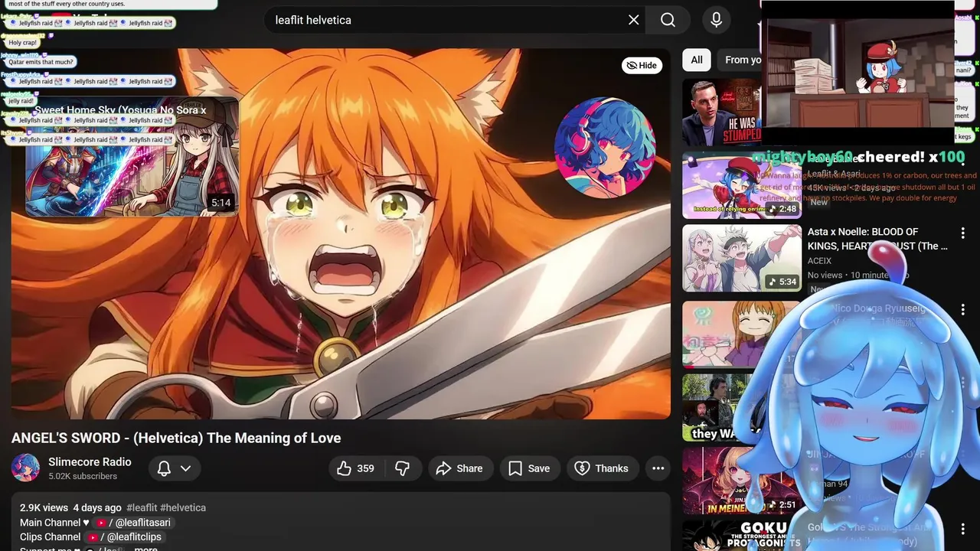
Task: Click Slimecore Radio channel avatar
Action: (x=25, y=468)
